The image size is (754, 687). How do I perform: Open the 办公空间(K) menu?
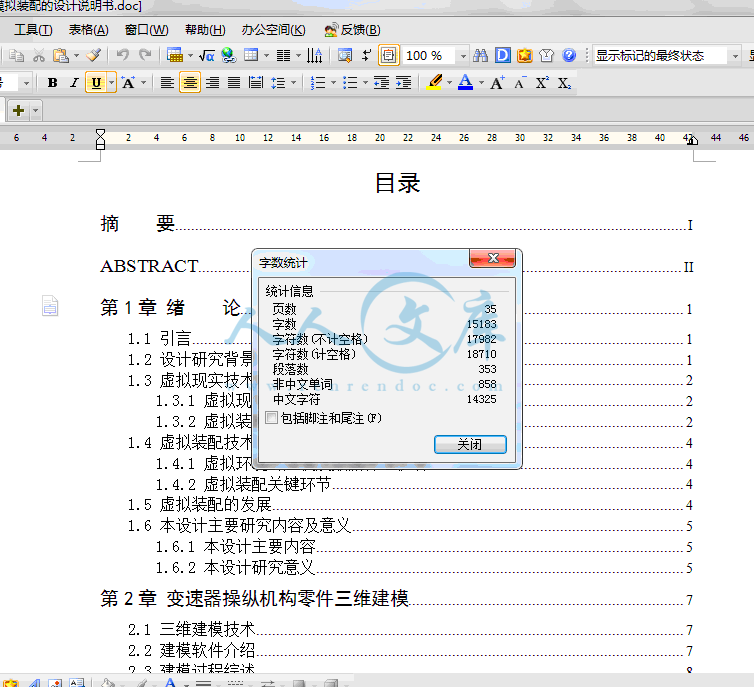(x=274, y=30)
